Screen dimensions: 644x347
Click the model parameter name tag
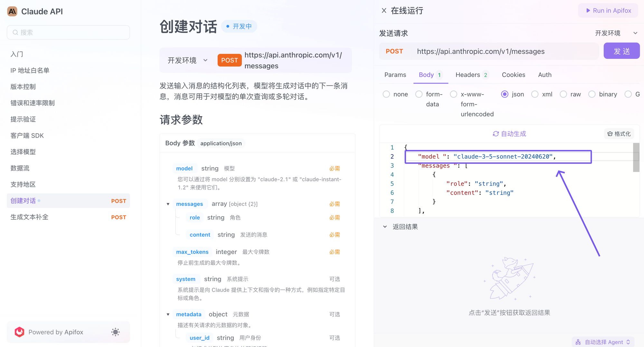point(184,169)
